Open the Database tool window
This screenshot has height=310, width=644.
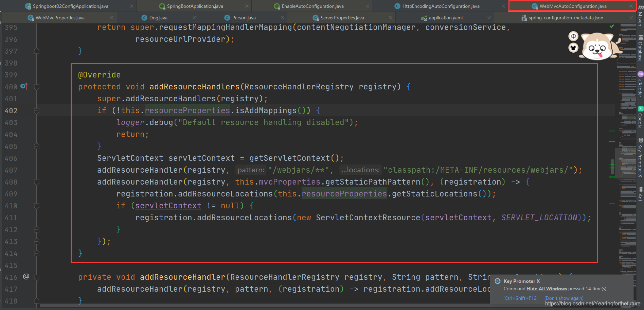[x=641, y=48]
